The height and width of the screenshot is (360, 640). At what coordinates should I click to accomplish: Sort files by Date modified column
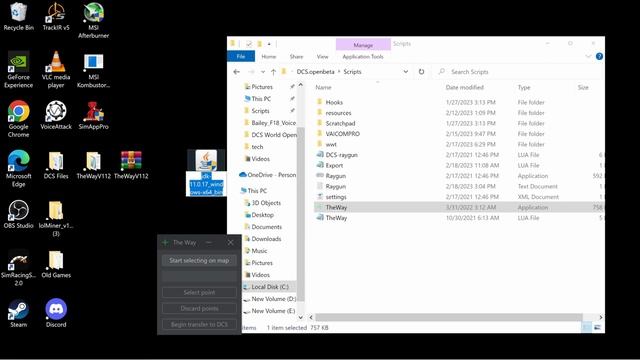coord(464,87)
